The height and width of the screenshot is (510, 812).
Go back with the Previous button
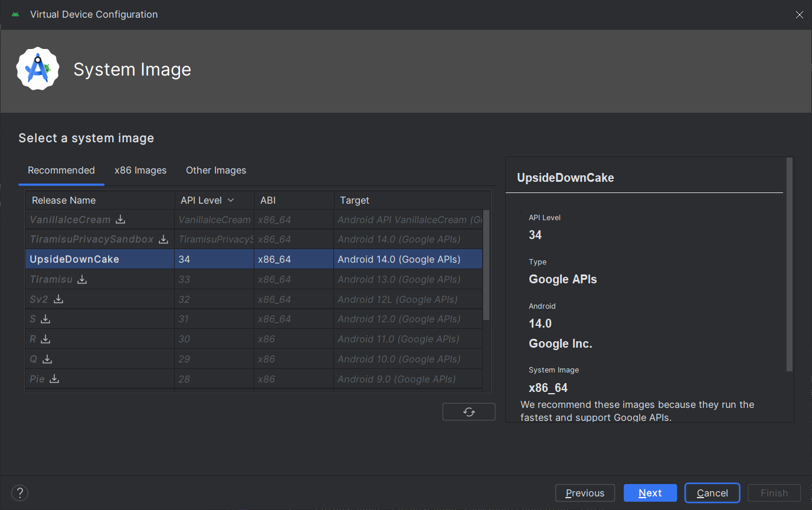[585, 493]
